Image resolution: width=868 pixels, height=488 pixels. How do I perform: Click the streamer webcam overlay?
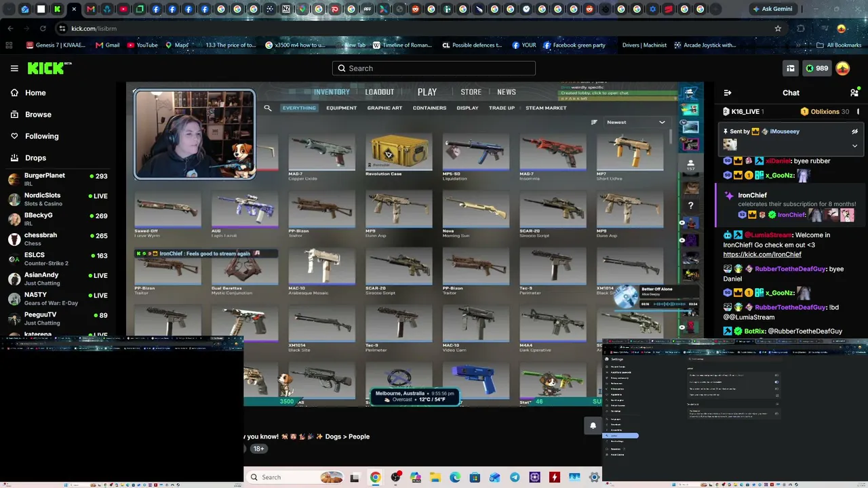pyautogui.click(x=195, y=134)
